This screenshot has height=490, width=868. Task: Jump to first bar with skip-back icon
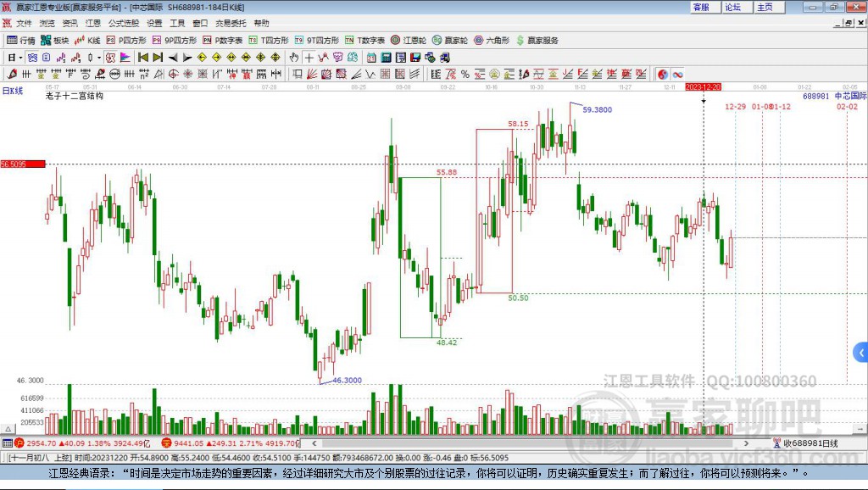pos(142,58)
